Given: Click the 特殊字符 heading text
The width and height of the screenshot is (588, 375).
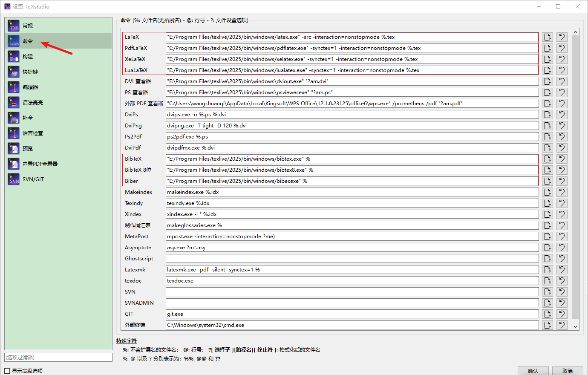Looking at the screenshot, I should [x=127, y=341].
